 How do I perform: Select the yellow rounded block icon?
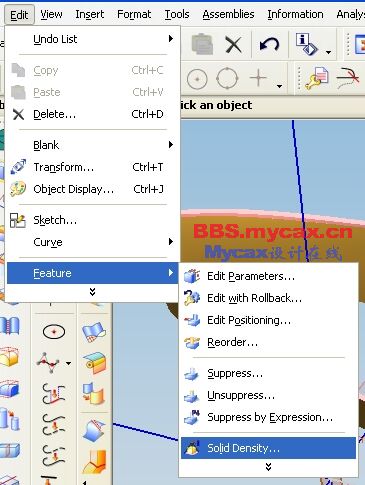(x=9, y=357)
